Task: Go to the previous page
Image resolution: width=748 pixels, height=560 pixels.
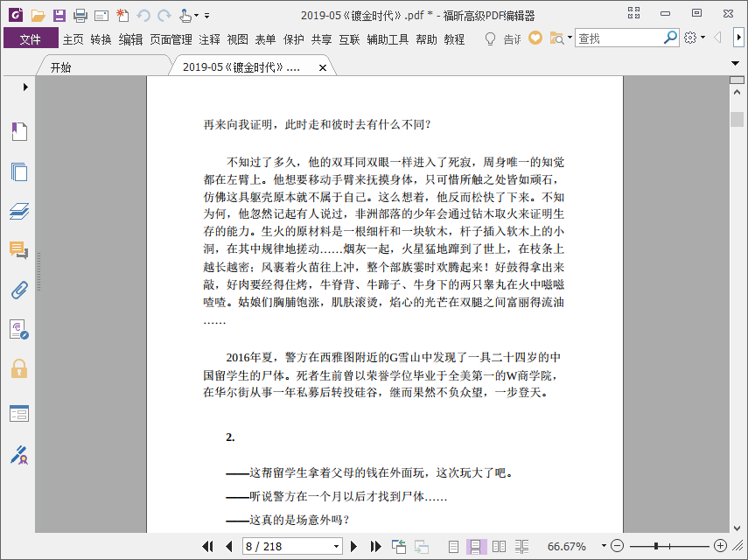Action: [229, 546]
